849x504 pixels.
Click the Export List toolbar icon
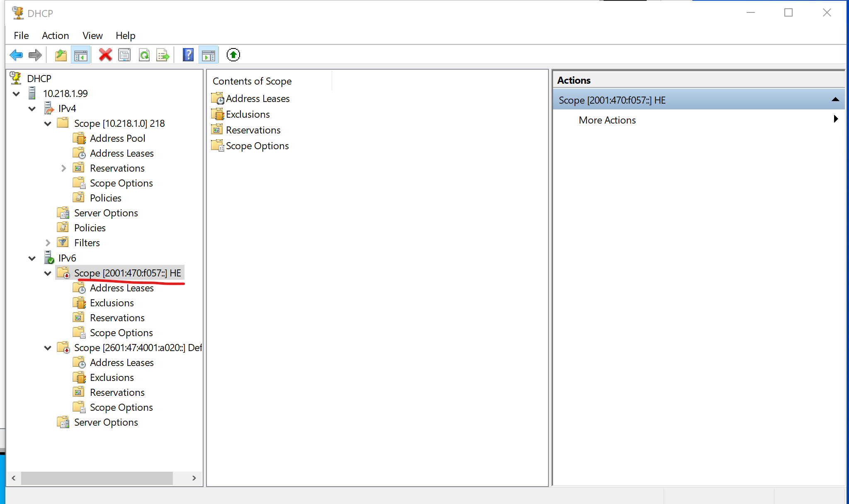(x=163, y=54)
